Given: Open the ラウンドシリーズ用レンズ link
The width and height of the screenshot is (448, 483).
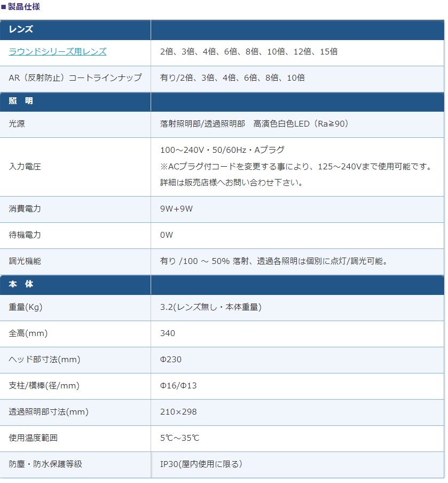Looking at the screenshot, I should [58, 51].
